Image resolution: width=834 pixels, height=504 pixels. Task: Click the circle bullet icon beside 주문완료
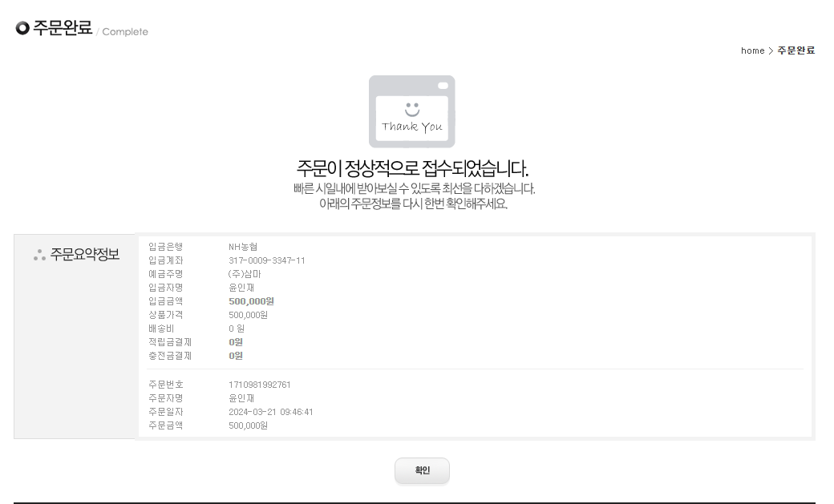tap(22, 28)
